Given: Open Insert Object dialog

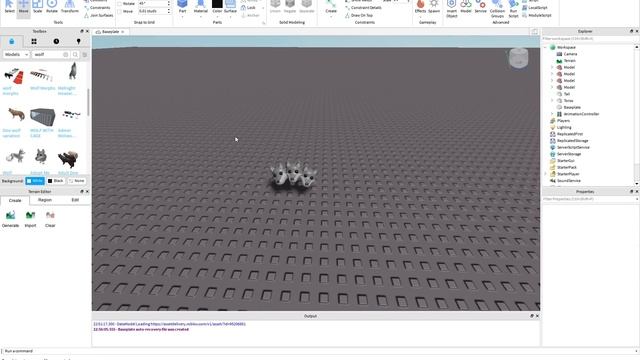Looking at the screenshot, I should [451, 9].
